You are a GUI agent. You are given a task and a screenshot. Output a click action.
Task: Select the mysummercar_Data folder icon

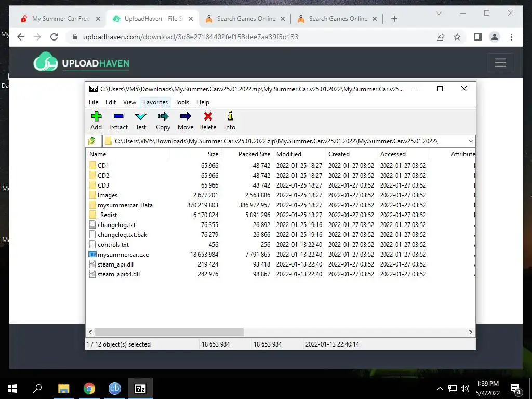click(x=92, y=205)
